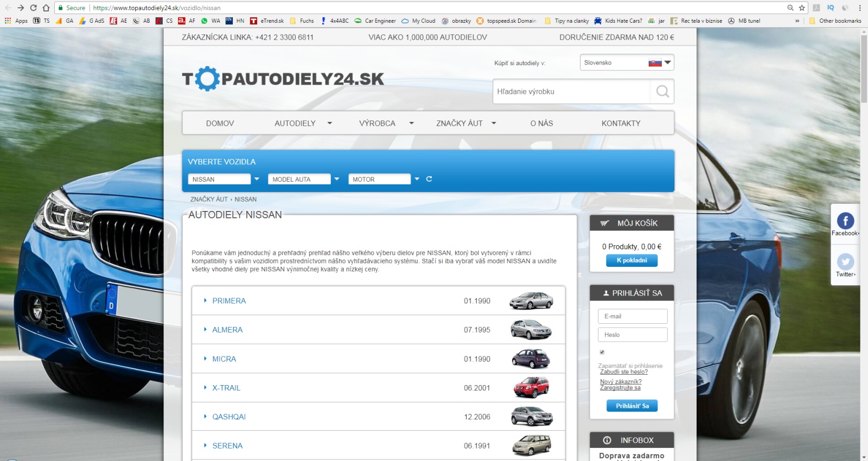
Task: Open the MOTOR dropdown
Action: click(x=384, y=179)
